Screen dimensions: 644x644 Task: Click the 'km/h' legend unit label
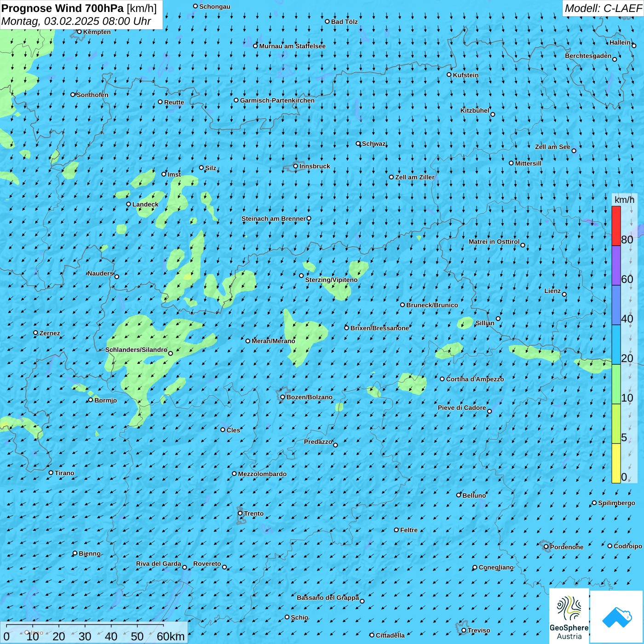tap(624, 200)
